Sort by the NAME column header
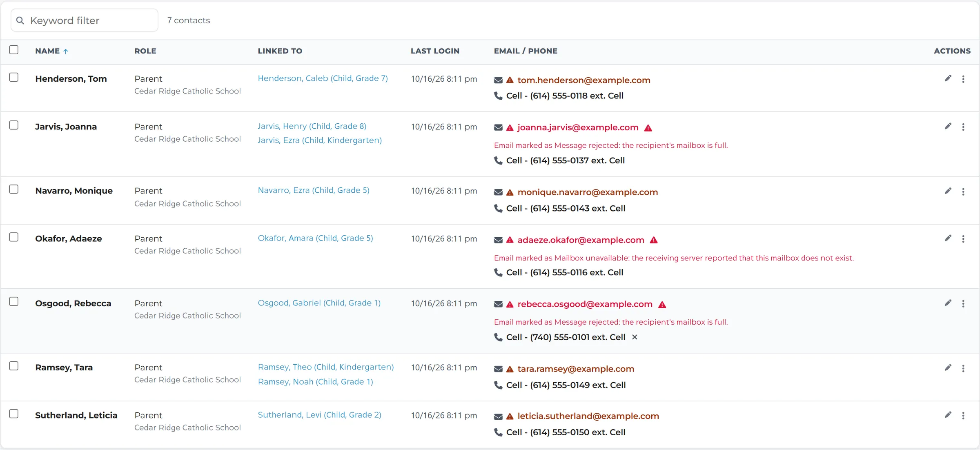This screenshot has width=980, height=450. 51,51
